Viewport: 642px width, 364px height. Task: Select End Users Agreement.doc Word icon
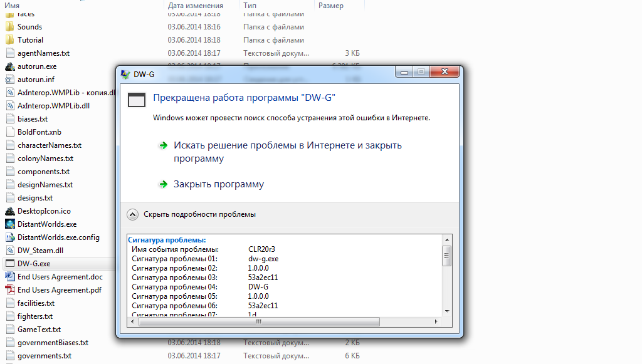point(10,277)
